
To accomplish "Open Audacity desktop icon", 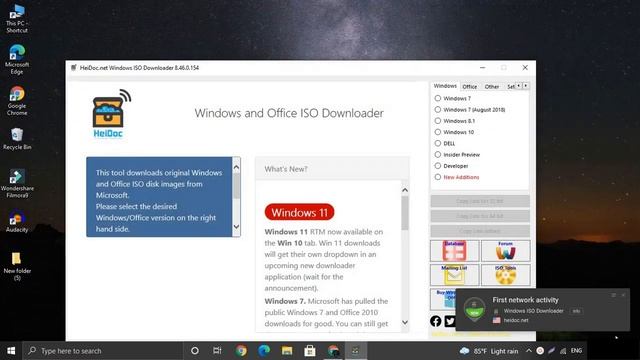I will (17, 222).
